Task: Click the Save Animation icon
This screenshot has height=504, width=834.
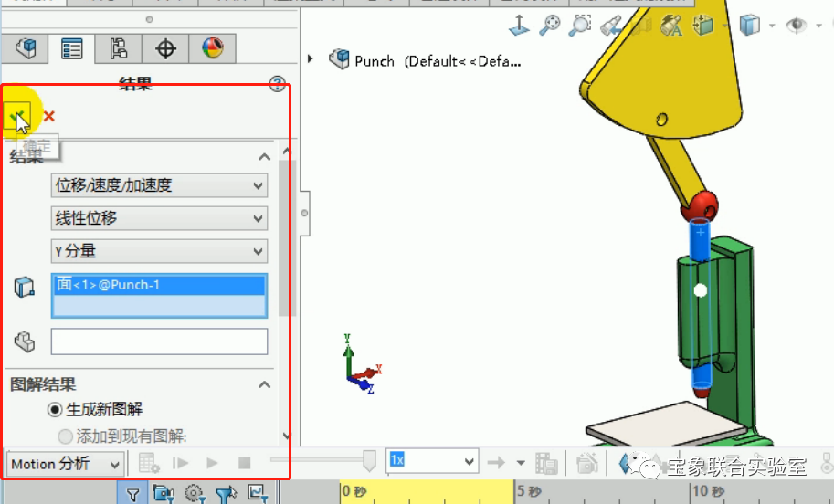Action: pos(545,463)
